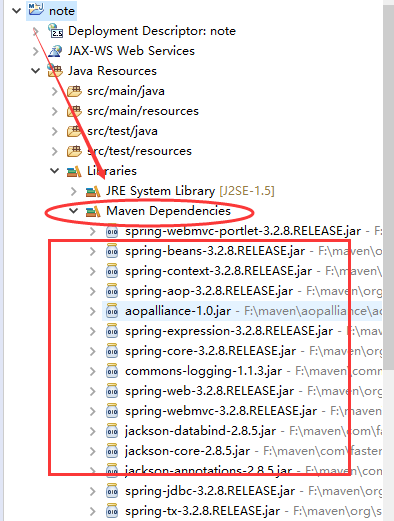Select JRE System Library [J2SE-1.5]
The height and width of the screenshot is (521, 394).
tap(190, 191)
